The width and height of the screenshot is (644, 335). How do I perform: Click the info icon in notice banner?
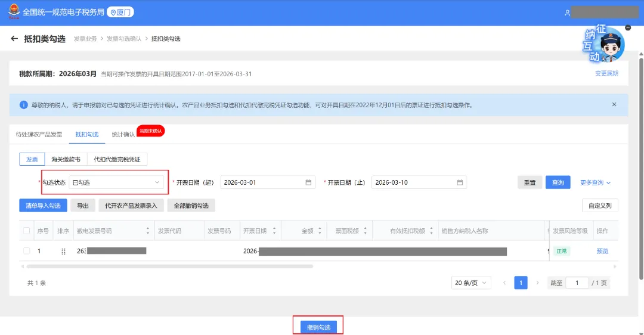pos(24,105)
